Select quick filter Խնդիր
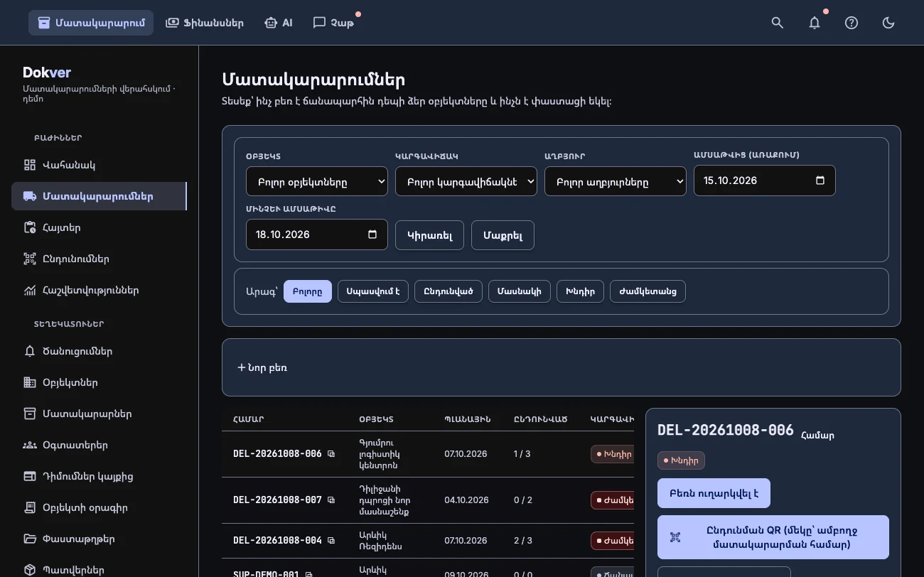Viewport: 924px width, 577px height. [581, 291]
